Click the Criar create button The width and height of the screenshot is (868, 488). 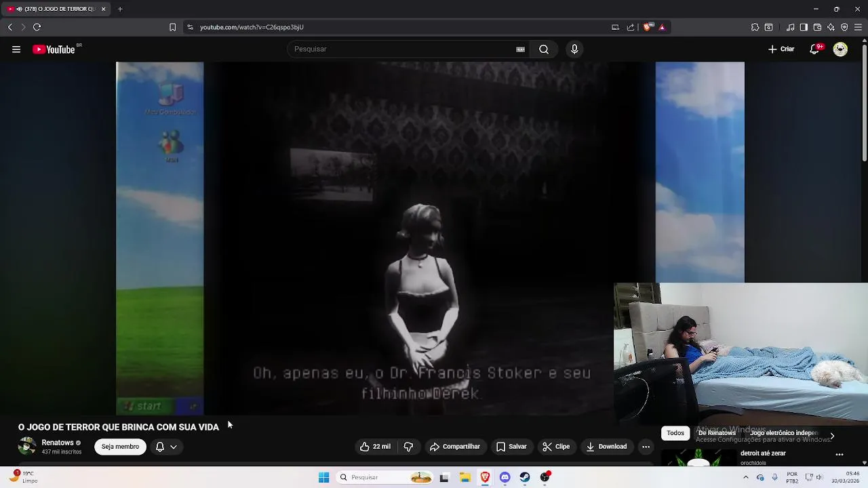coord(781,49)
